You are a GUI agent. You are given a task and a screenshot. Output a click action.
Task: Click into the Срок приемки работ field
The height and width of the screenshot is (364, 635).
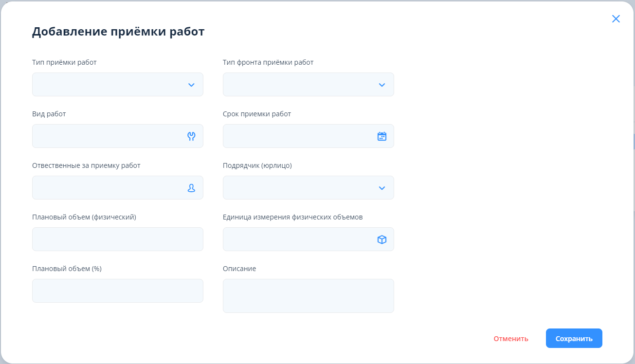tap(298, 136)
